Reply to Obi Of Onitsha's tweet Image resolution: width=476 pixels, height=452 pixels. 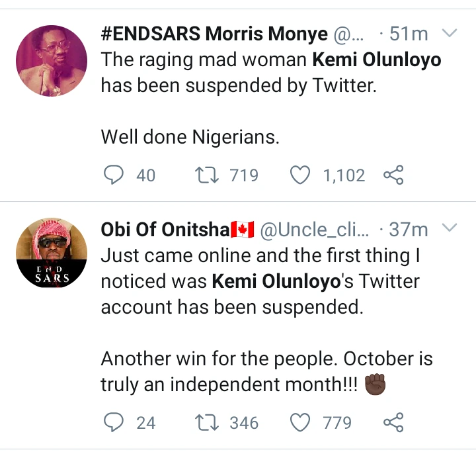coord(114,422)
